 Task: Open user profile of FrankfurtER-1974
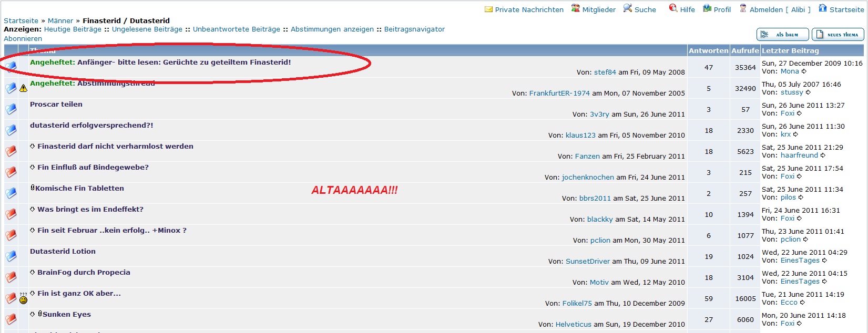point(559,93)
